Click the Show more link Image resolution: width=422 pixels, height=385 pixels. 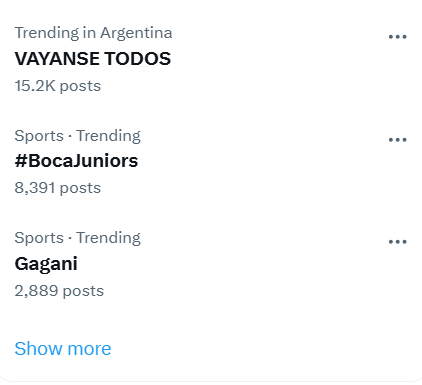(x=63, y=349)
